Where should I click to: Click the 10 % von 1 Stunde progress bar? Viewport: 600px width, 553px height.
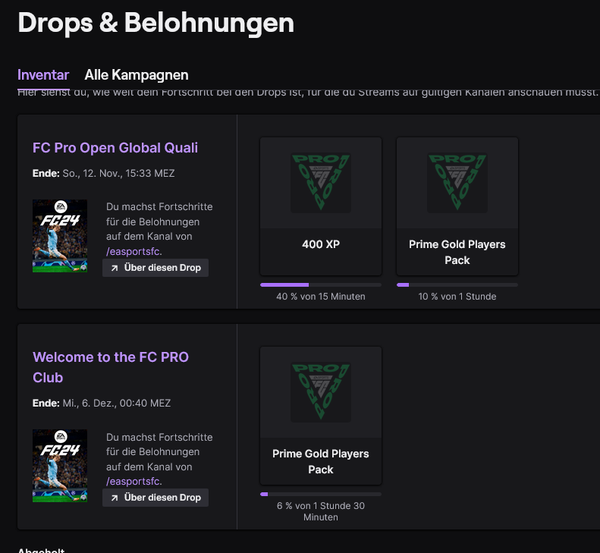pos(457,285)
